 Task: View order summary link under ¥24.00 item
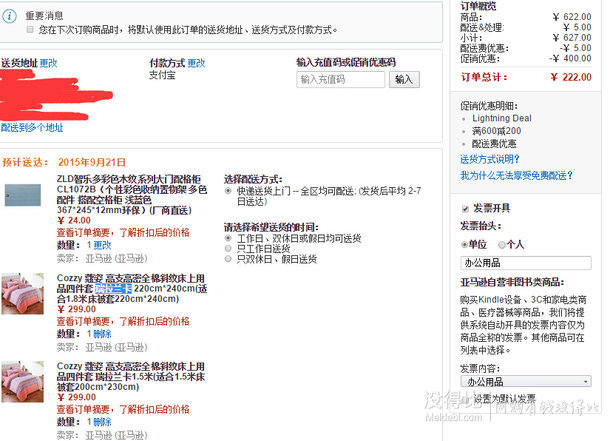(x=123, y=233)
